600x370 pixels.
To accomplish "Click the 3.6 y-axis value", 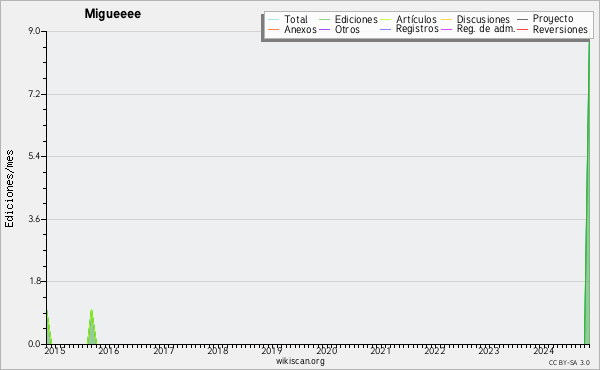I will point(34,219).
